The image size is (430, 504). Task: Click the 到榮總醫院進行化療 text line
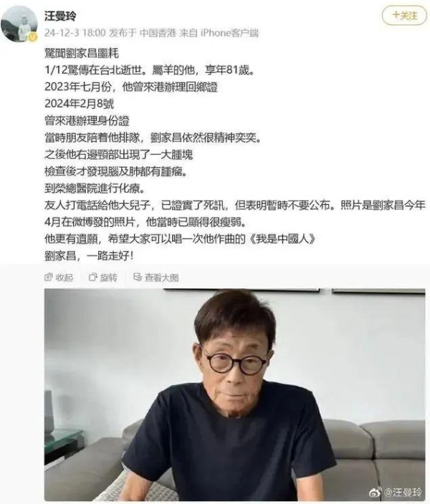click(x=95, y=188)
